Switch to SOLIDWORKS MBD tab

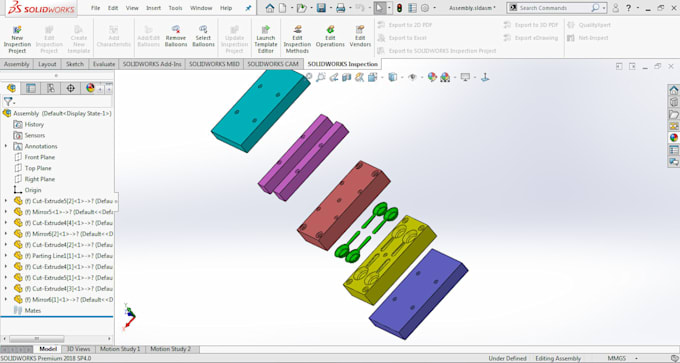(214, 64)
